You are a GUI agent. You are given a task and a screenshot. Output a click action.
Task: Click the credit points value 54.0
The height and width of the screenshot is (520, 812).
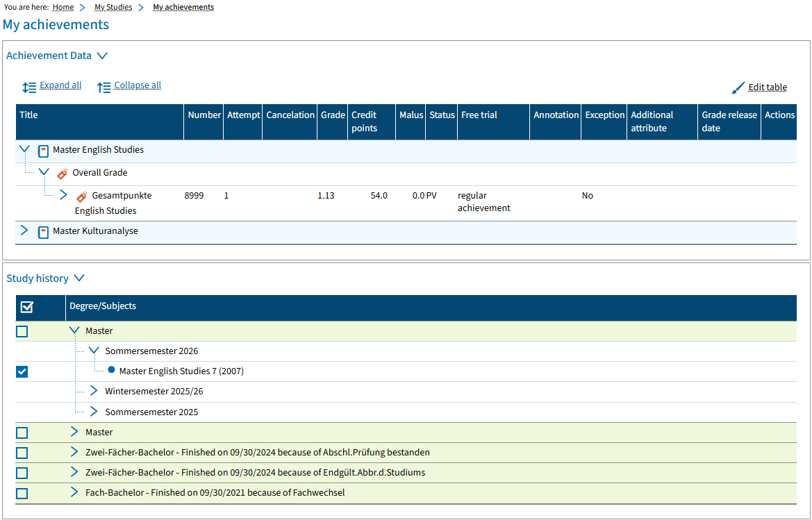click(379, 196)
